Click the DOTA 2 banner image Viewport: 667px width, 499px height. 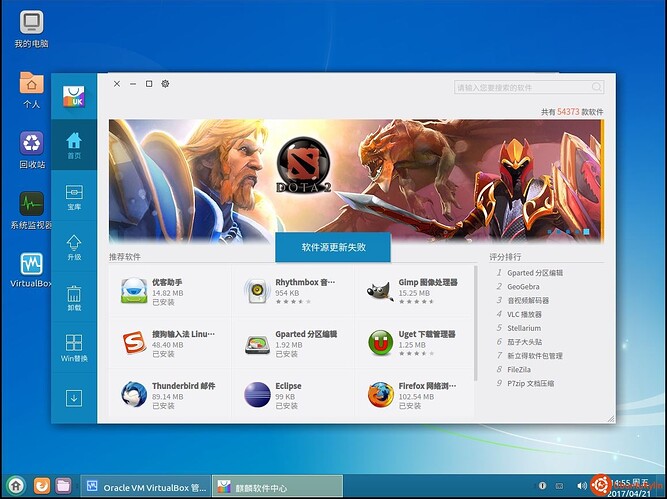[356, 181]
